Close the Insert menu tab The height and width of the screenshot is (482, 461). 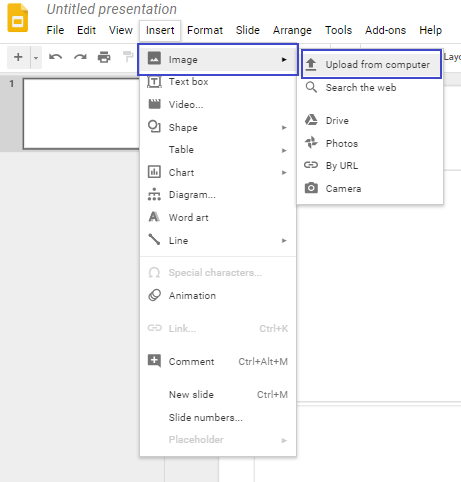(x=160, y=30)
